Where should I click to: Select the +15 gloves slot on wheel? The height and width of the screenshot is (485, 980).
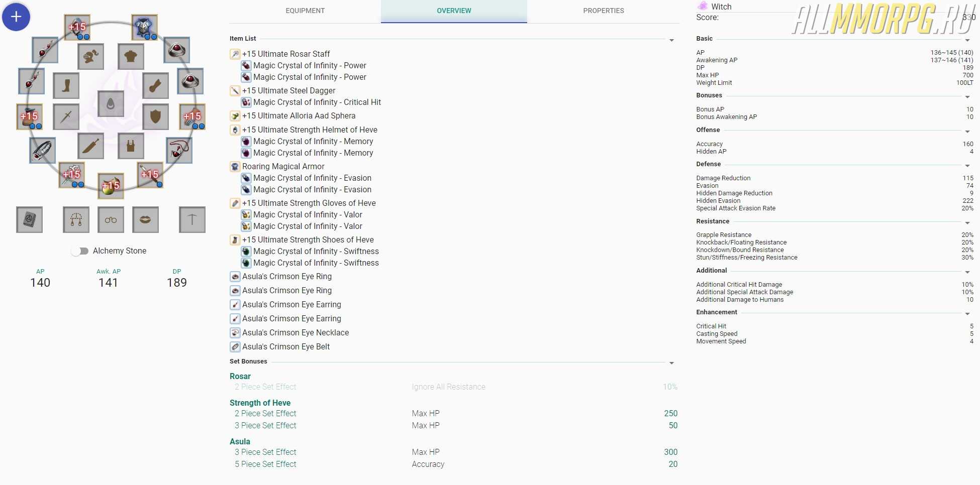pyautogui.click(x=192, y=116)
